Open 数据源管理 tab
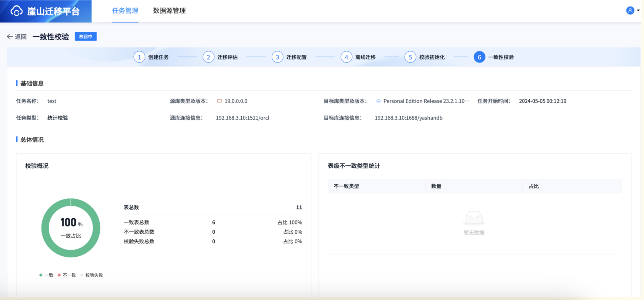Image resolution: width=644 pixels, height=300 pixels. (x=169, y=11)
